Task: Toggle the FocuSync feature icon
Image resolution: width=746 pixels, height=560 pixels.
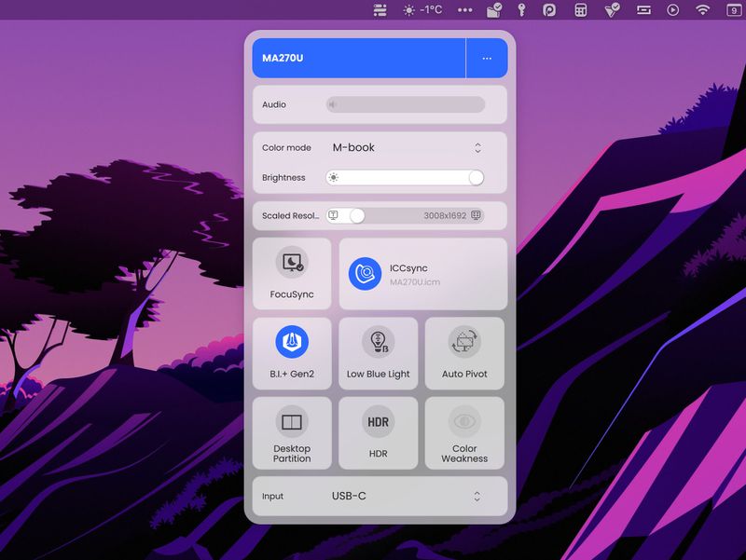Action: point(292,263)
